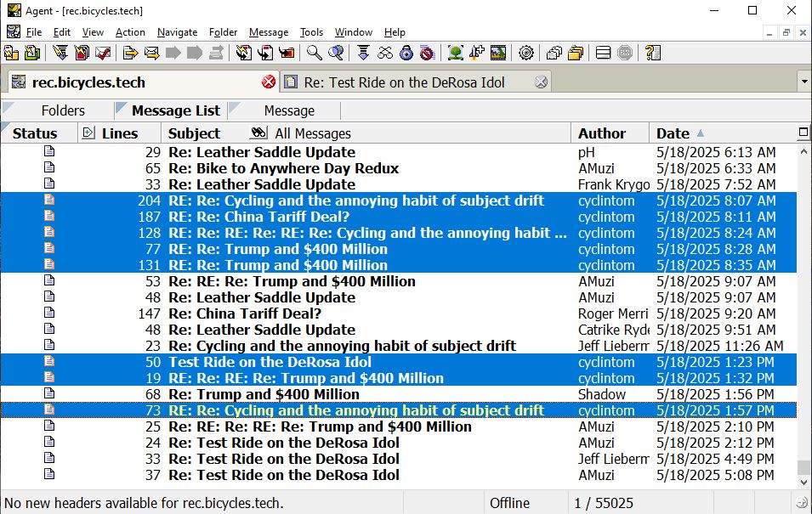Click the envelope with arrow toolbar icon
The height and width of the screenshot is (514, 812).
(152, 53)
